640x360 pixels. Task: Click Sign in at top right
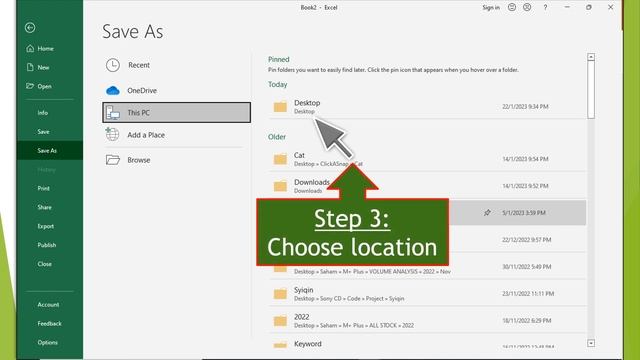click(491, 7)
